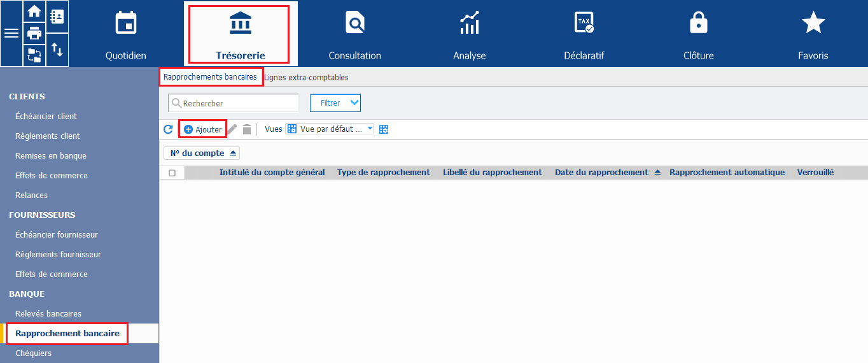Click the trash delete icon

point(247,129)
